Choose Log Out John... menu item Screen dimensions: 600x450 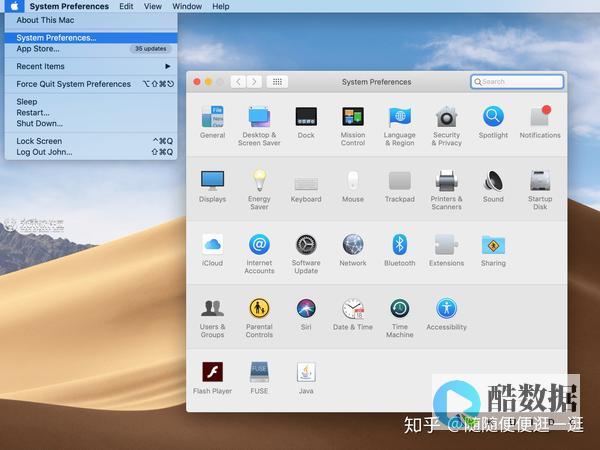(91, 152)
